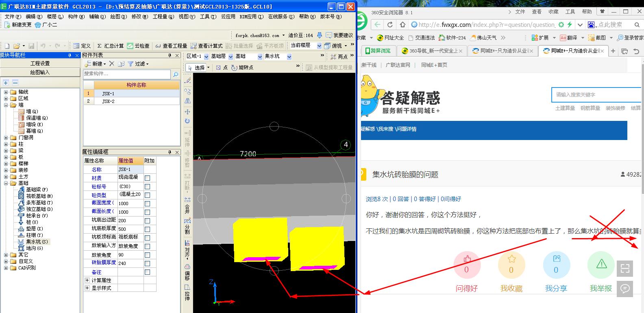Click 新建 button in 构件列表
Image resolution: width=644 pixels, height=313 pixels.
coord(95,64)
